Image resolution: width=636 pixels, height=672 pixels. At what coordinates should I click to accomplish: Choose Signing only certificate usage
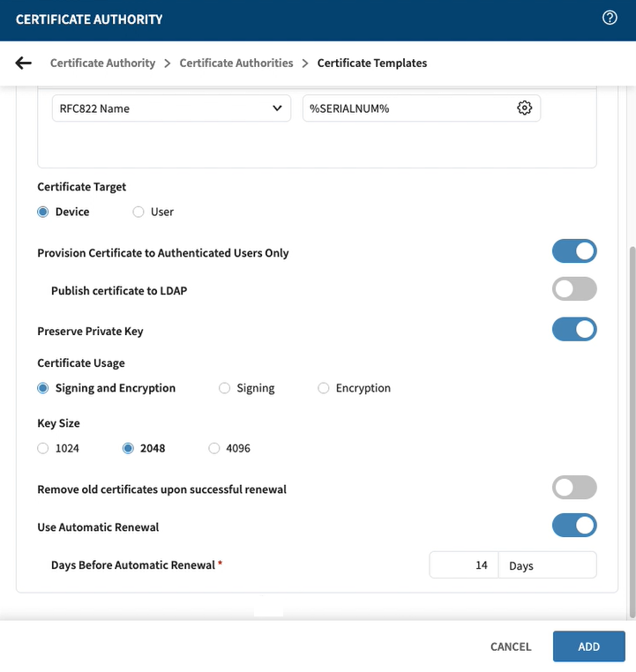tap(225, 388)
